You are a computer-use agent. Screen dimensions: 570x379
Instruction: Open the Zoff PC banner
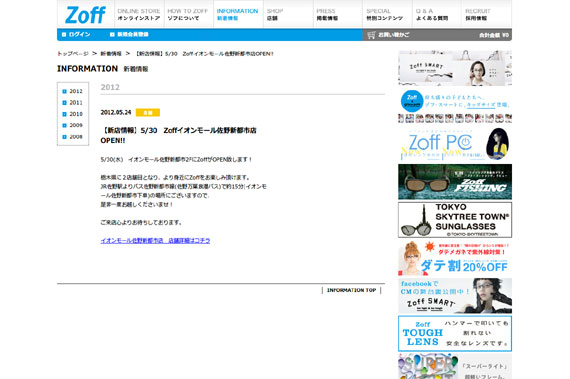455,144
